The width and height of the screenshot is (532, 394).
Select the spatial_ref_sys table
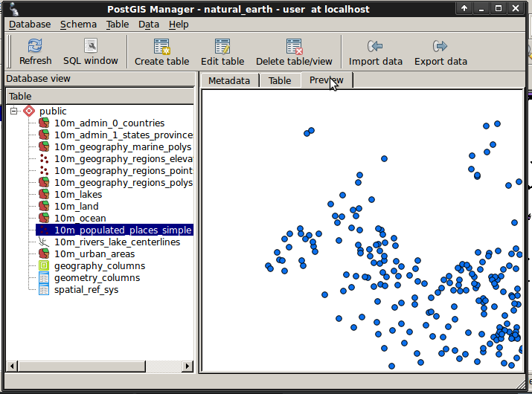(86, 289)
